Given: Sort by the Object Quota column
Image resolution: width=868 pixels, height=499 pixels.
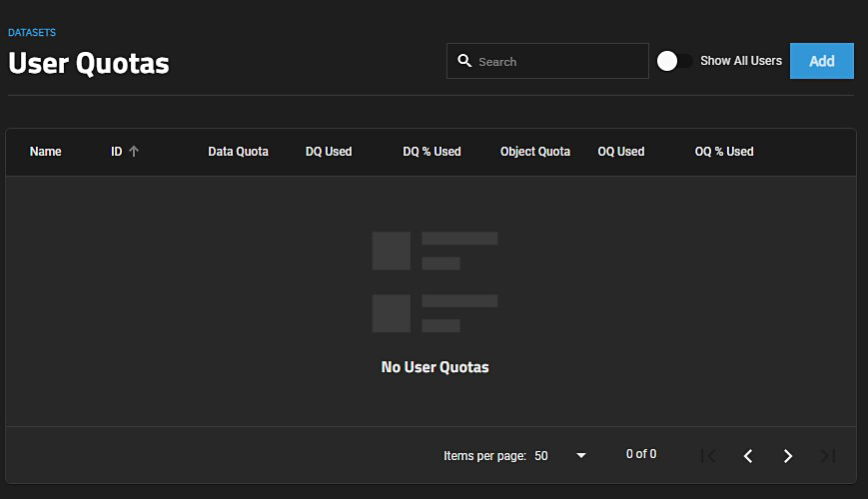Looking at the screenshot, I should tap(535, 152).
